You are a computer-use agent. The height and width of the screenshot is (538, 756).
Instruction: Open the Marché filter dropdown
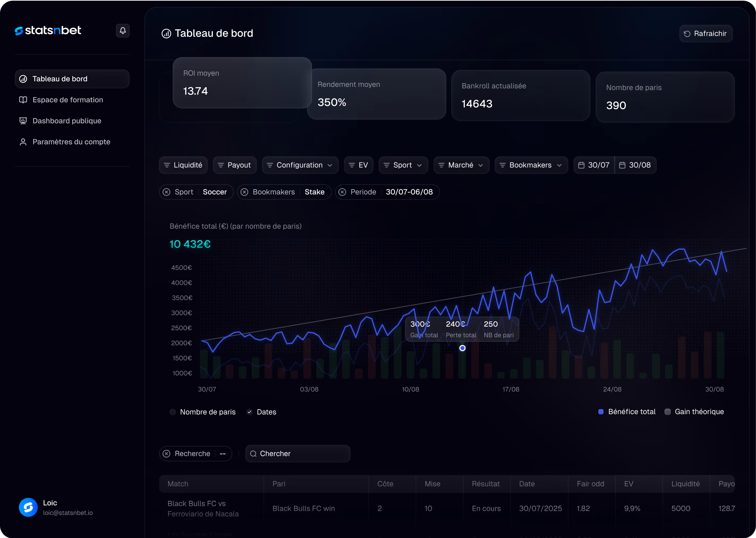pyautogui.click(x=461, y=165)
